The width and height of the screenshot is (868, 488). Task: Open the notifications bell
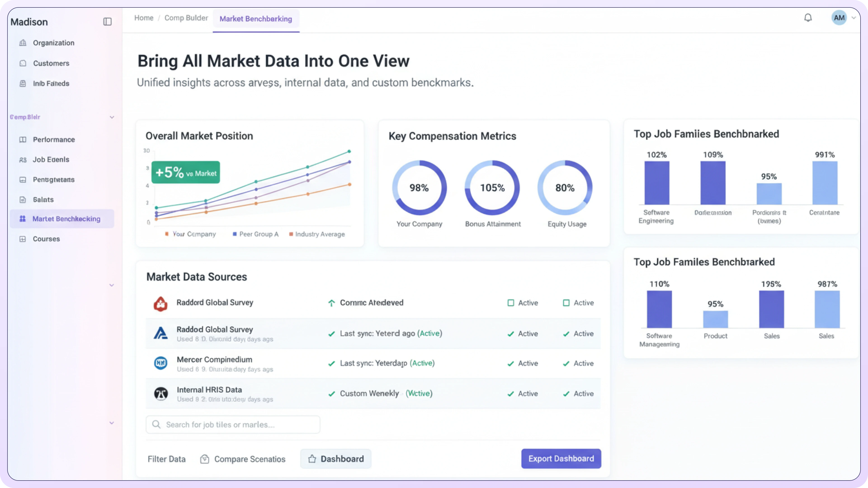click(x=808, y=18)
